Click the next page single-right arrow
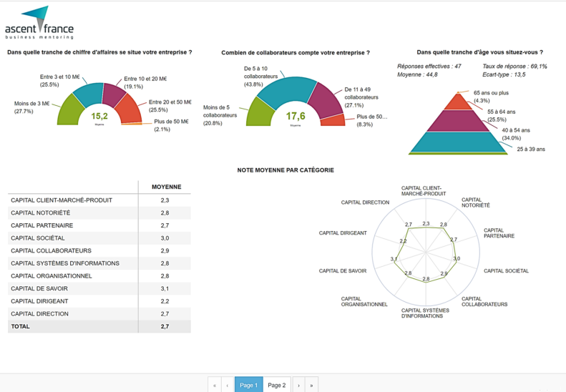This screenshot has width=566, height=392. (298, 385)
